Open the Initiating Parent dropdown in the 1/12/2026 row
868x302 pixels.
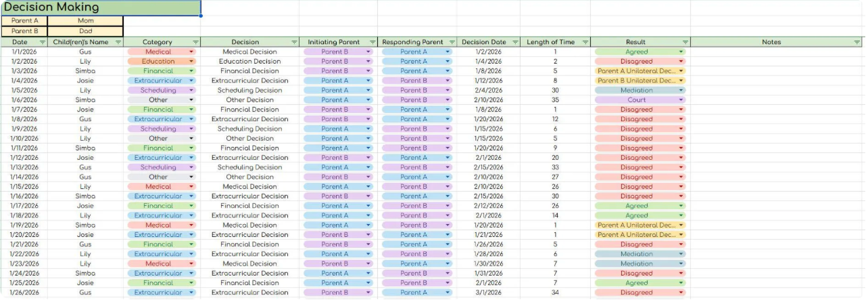click(368, 158)
